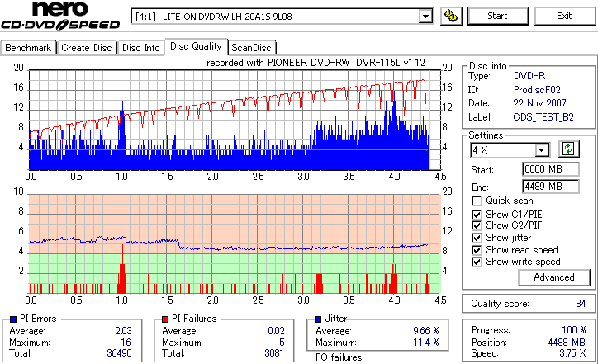Click the PI Errors graph at top
The width and height of the screenshot is (598, 364).
coord(235,120)
